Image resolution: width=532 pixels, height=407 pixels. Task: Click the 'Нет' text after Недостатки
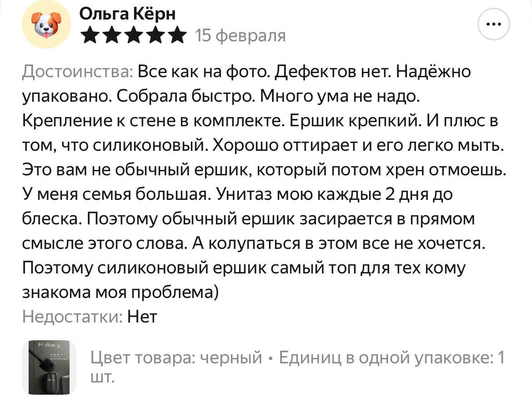(x=142, y=317)
